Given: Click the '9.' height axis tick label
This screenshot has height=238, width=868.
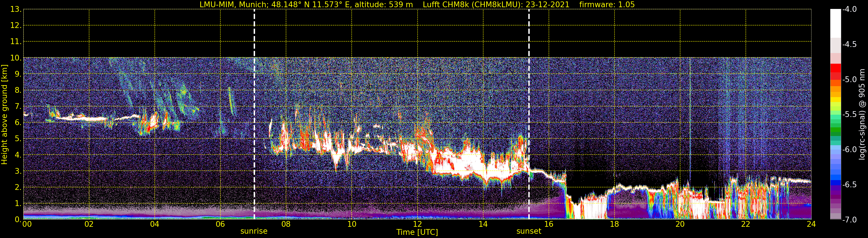Looking at the screenshot, I should [x=18, y=74].
